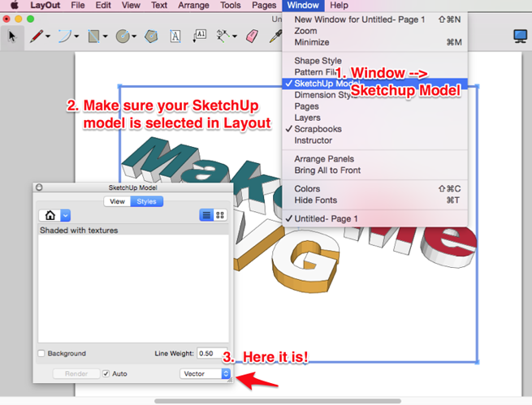Select the arrow Select tool
Image resolution: width=532 pixels, height=405 pixels.
coord(12,36)
